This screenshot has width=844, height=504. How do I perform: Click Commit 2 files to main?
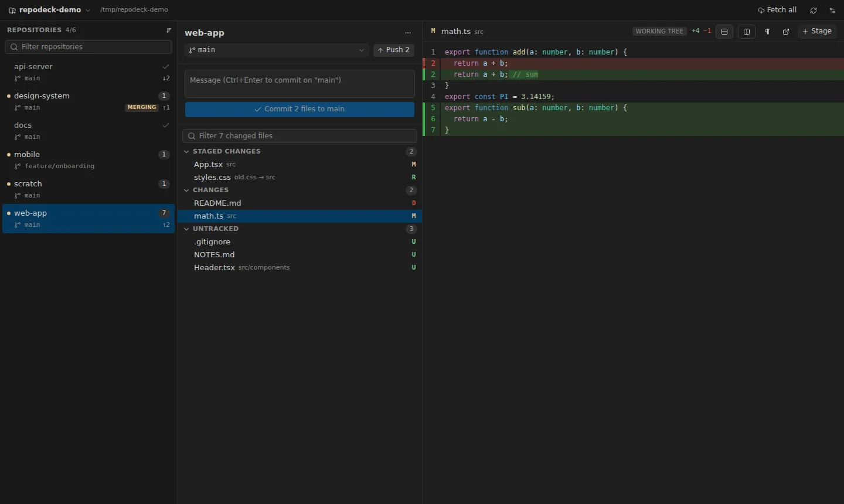click(300, 110)
